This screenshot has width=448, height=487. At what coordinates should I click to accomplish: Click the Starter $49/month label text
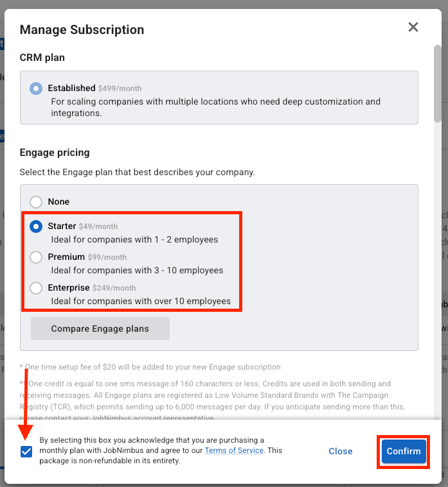tap(83, 226)
